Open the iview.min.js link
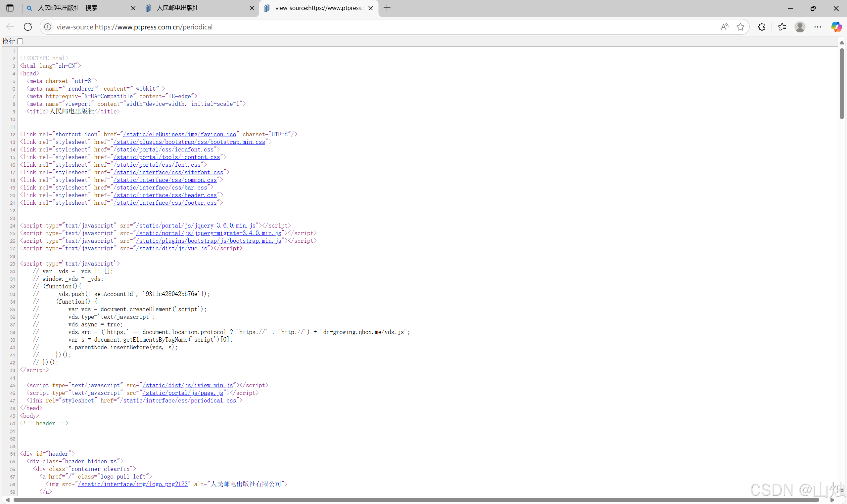 coord(188,385)
